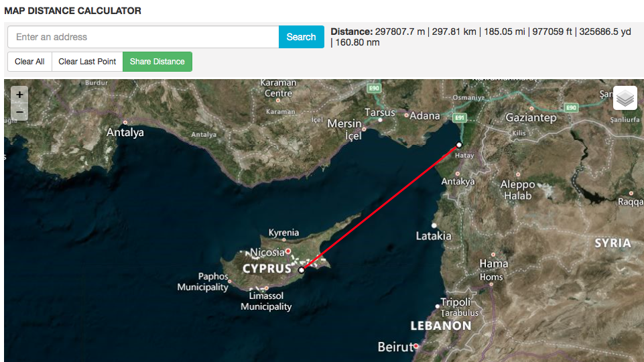Viewport: 644px width, 362px height.
Task: Click the red measurement line over the sea
Action: pos(381,208)
